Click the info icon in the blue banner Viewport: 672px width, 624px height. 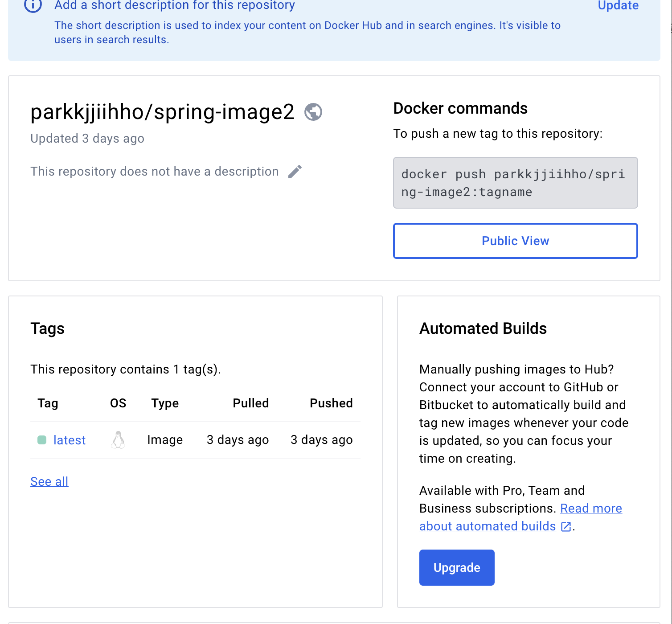click(x=33, y=5)
